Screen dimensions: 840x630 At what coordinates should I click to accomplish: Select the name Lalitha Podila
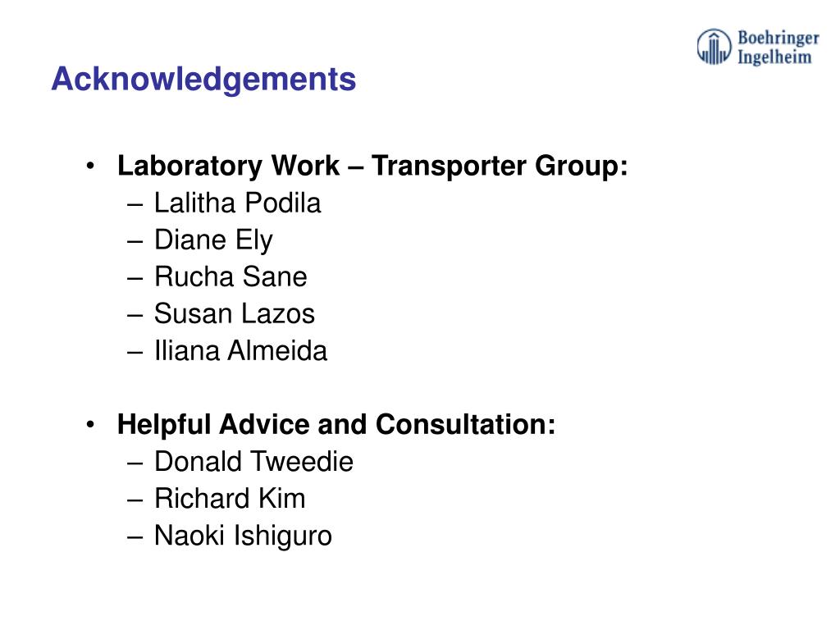coord(238,203)
